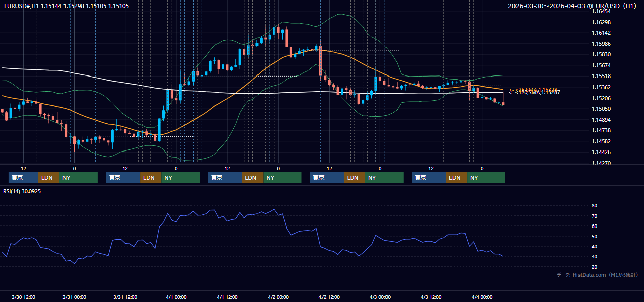Select price axis value 1.14270

click(601, 163)
